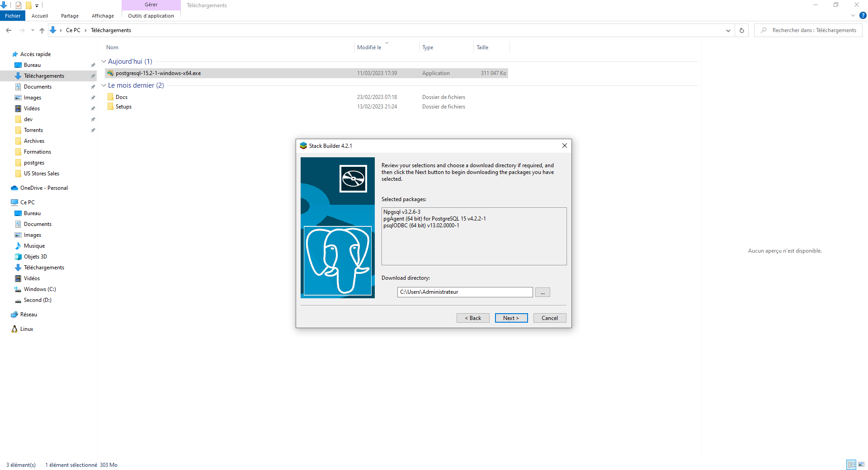Switch to large thumbnails view icon
868x470 pixels.
(861, 465)
